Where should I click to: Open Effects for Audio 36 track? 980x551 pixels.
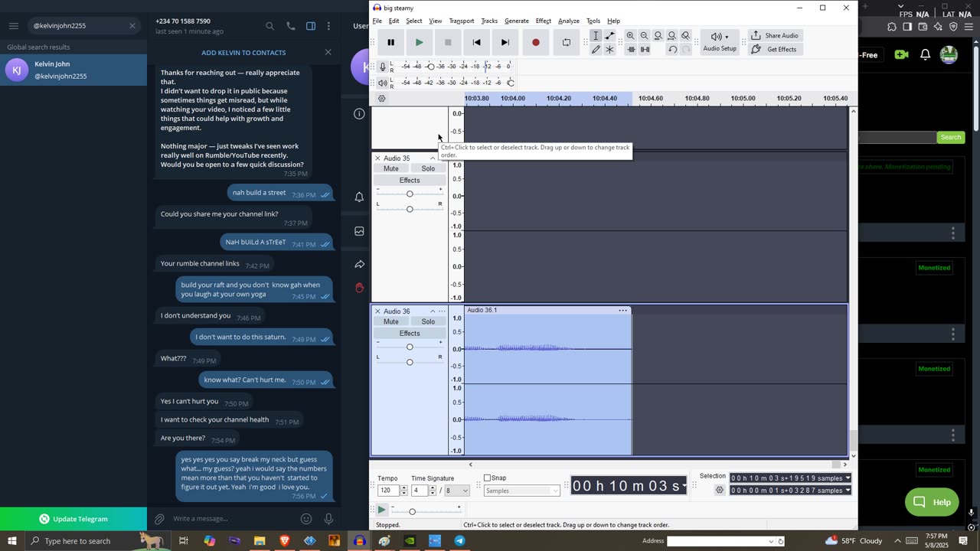pyautogui.click(x=410, y=334)
